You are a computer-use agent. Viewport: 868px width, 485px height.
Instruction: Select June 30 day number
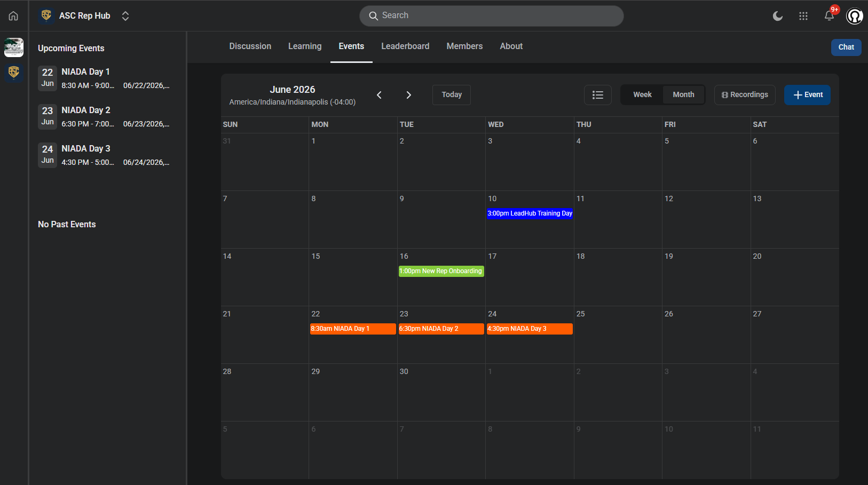pos(404,371)
